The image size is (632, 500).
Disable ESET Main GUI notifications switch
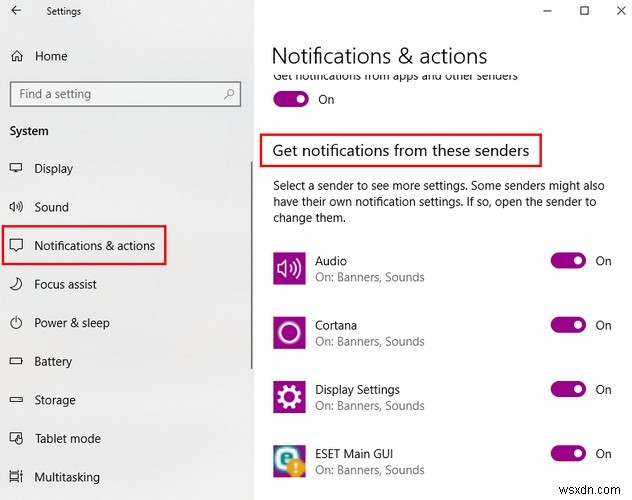568,453
